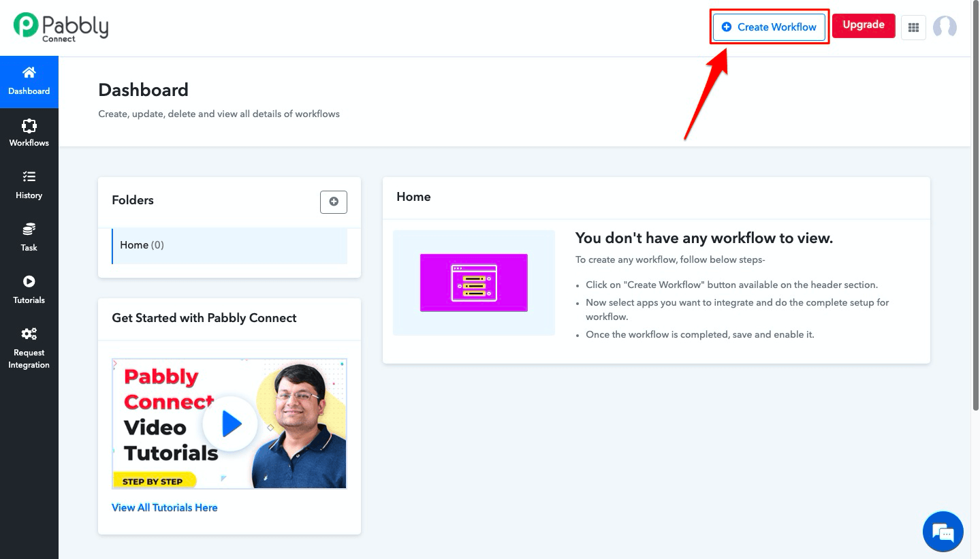Click the Create Workflow button
Viewport: 980px width, 559px height.
click(770, 27)
